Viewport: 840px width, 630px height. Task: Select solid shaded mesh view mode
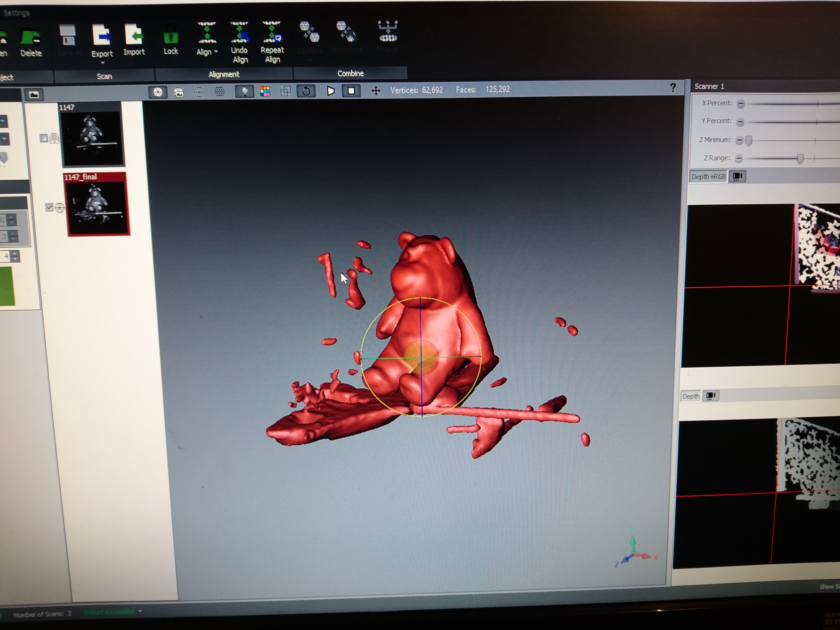coord(158,92)
